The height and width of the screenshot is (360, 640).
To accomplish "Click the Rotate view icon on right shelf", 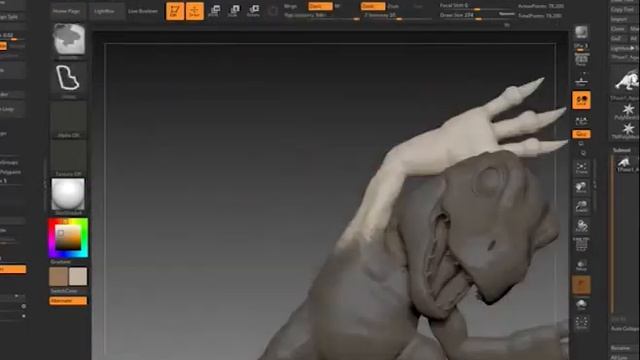I will click(x=581, y=226).
